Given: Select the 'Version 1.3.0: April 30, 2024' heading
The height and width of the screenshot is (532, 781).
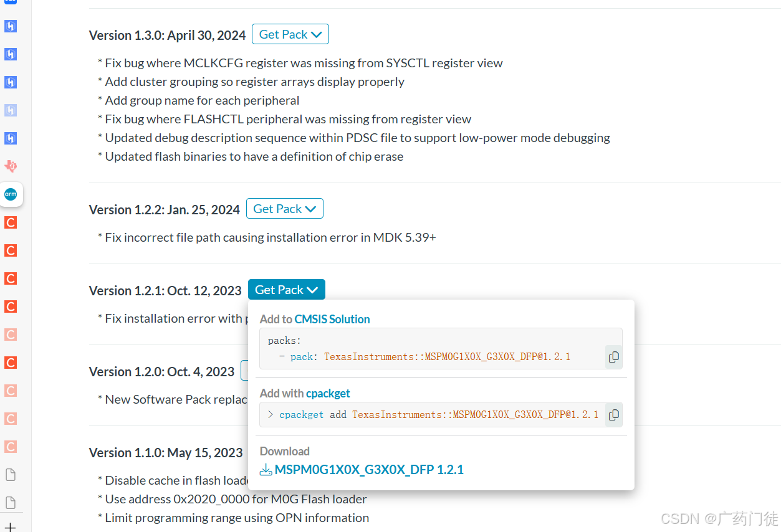Looking at the screenshot, I should 168,36.
